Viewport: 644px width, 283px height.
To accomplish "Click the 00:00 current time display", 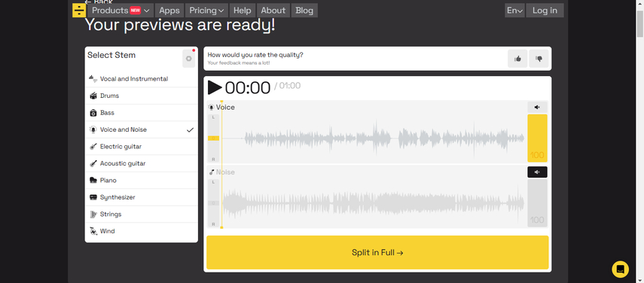I will coord(248,88).
